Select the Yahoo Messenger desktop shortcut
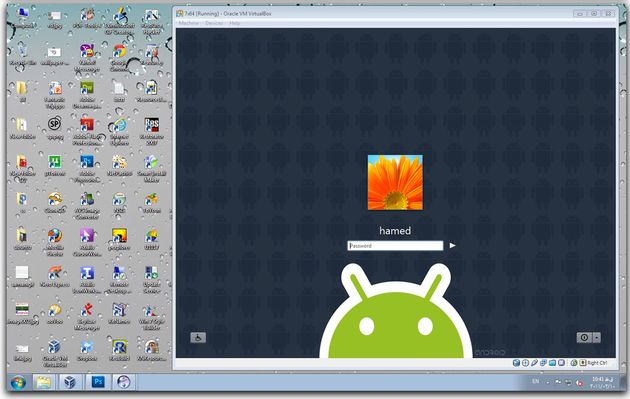630x399 pixels. (87, 57)
